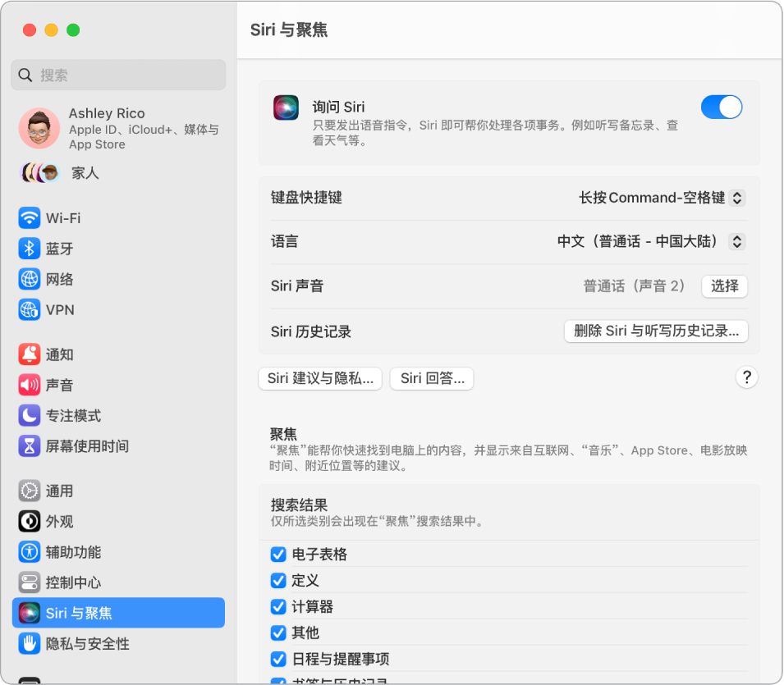Open 家人 family sharing settings

118,173
